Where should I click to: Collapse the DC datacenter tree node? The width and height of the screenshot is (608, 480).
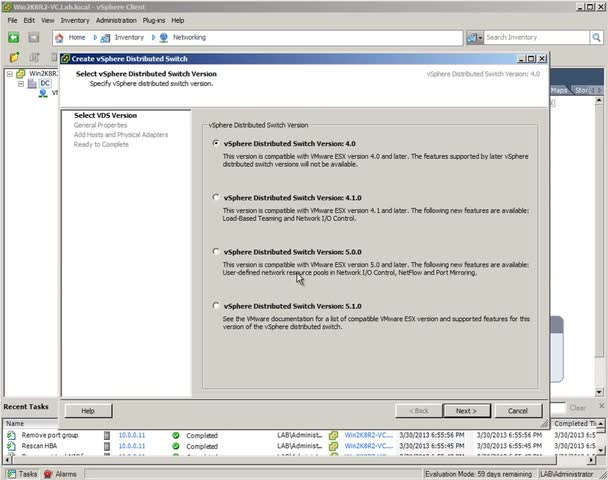click(x=21, y=83)
